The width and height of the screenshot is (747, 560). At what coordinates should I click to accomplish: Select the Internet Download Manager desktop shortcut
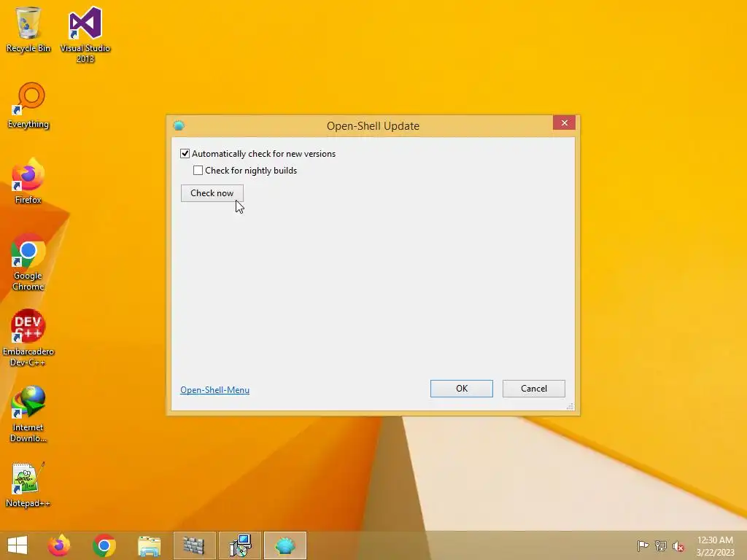[28, 414]
